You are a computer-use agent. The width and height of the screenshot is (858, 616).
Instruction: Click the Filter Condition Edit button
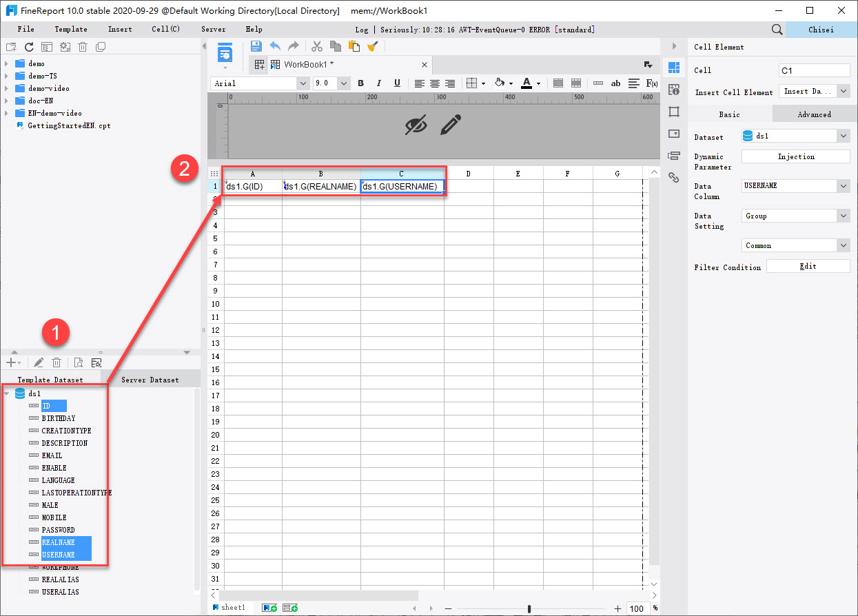pyautogui.click(x=808, y=265)
